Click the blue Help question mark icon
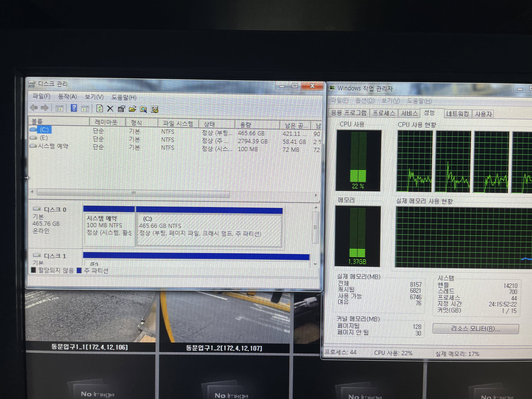The width and height of the screenshot is (532, 399). 74,108
